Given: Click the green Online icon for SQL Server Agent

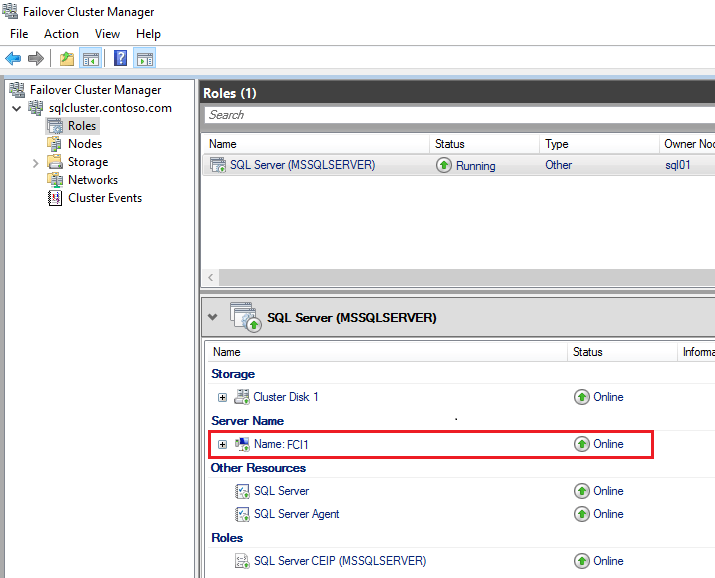Looking at the screenshot, I should [582, 514].
